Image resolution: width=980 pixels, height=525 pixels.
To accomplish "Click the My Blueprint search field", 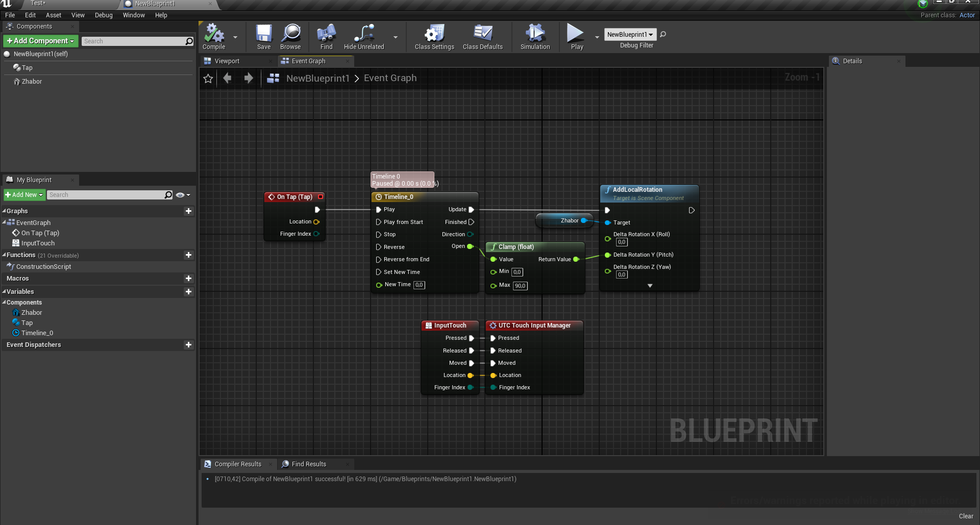I will (x=106, y=195).
